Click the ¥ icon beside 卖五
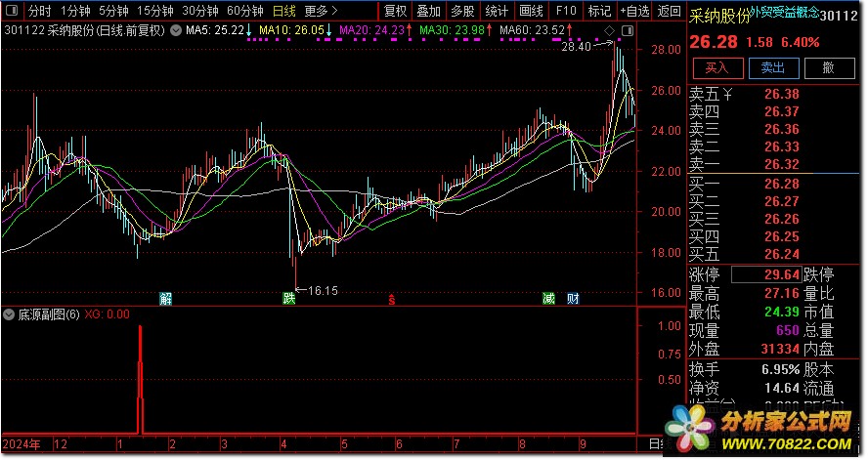868x460 pixels. click(727, 95)
